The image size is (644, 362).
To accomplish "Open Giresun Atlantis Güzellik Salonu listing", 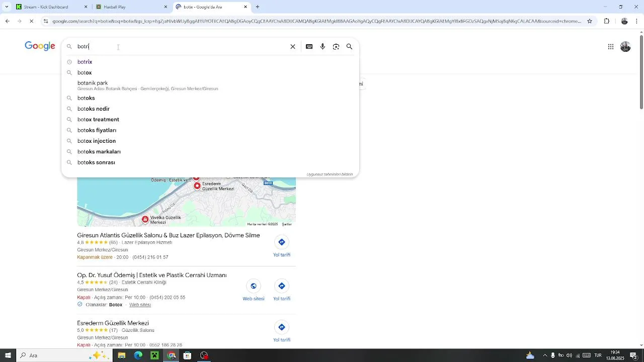I will (169, 235).
